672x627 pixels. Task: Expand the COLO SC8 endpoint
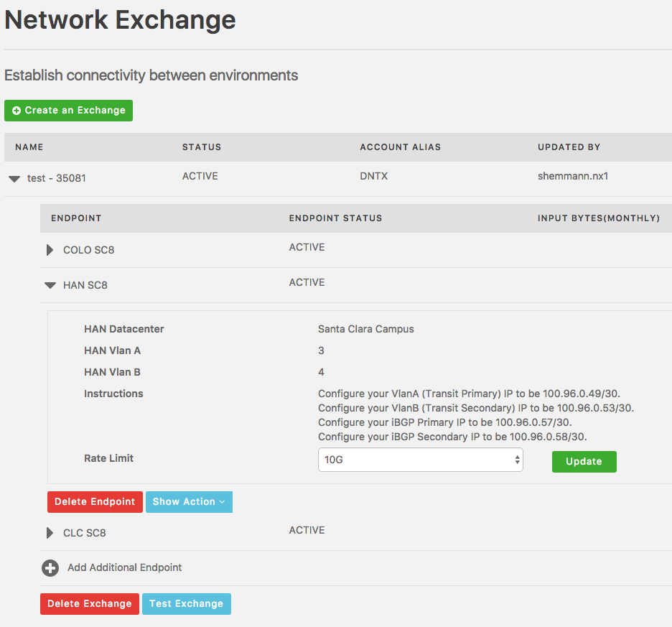(x=50, y=250)
